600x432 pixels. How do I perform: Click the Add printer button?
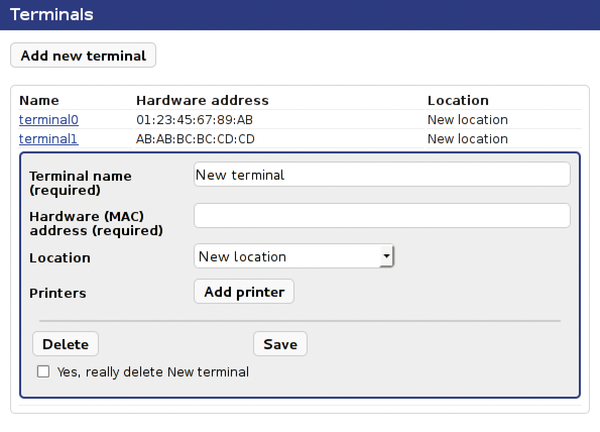point(244,292)
